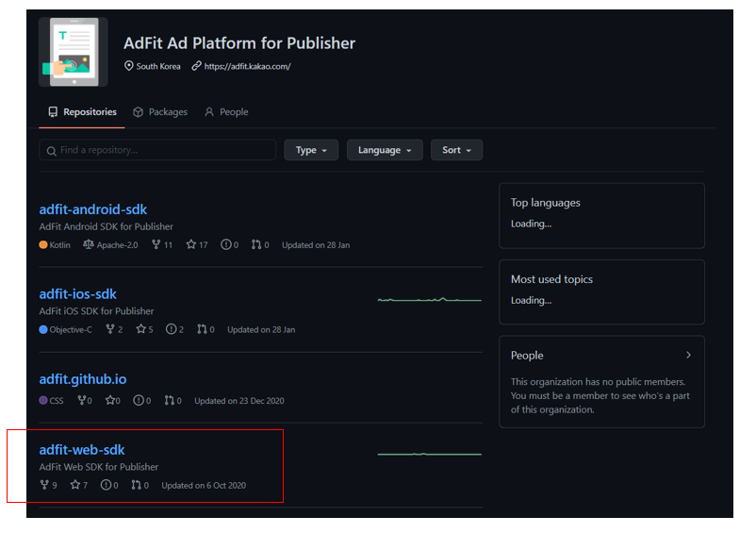
Task: Click the Apache-2.0 license scale icon
Action: pyautogui.click(x=89, y=244)
